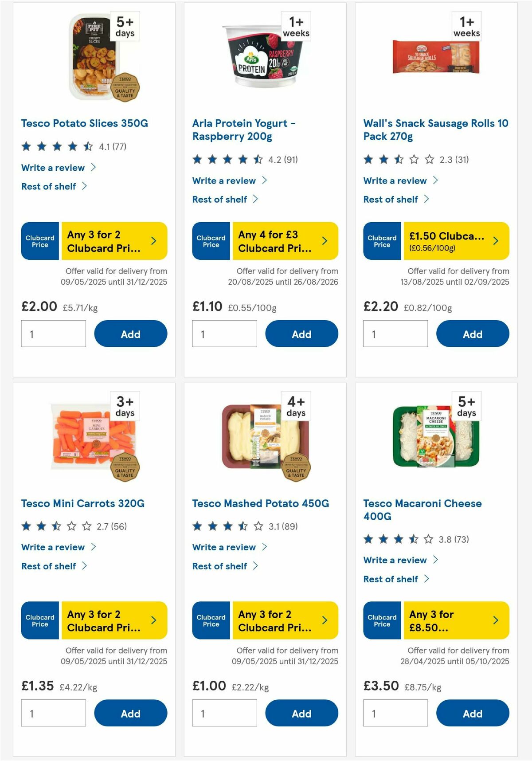
Task: Open the £1.50 Clubcard offer arrow for sausage rolls
Action: coord(496,241)
